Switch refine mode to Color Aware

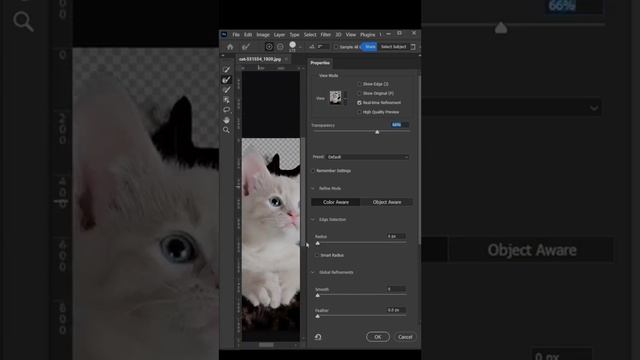(x=336, y=202)
